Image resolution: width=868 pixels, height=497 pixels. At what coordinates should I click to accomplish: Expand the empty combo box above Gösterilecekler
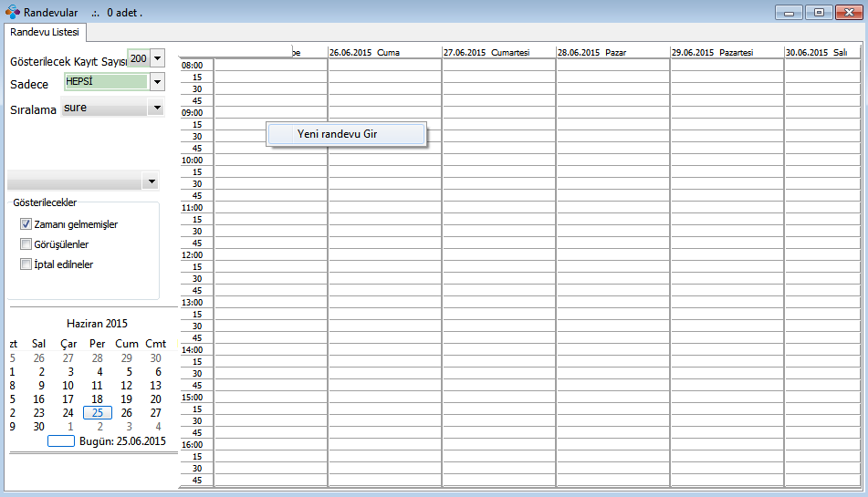point(151,181)
